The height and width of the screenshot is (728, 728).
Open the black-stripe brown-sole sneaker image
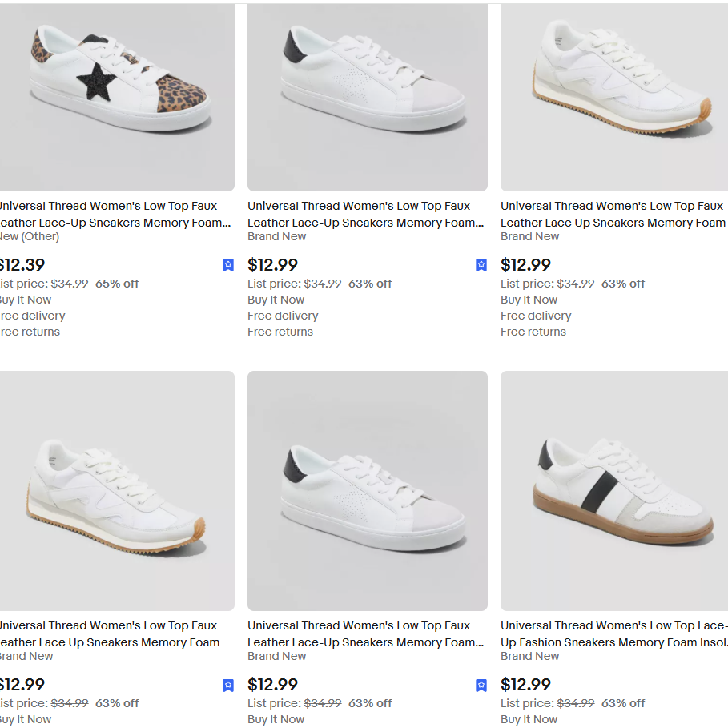coord(614,490)
